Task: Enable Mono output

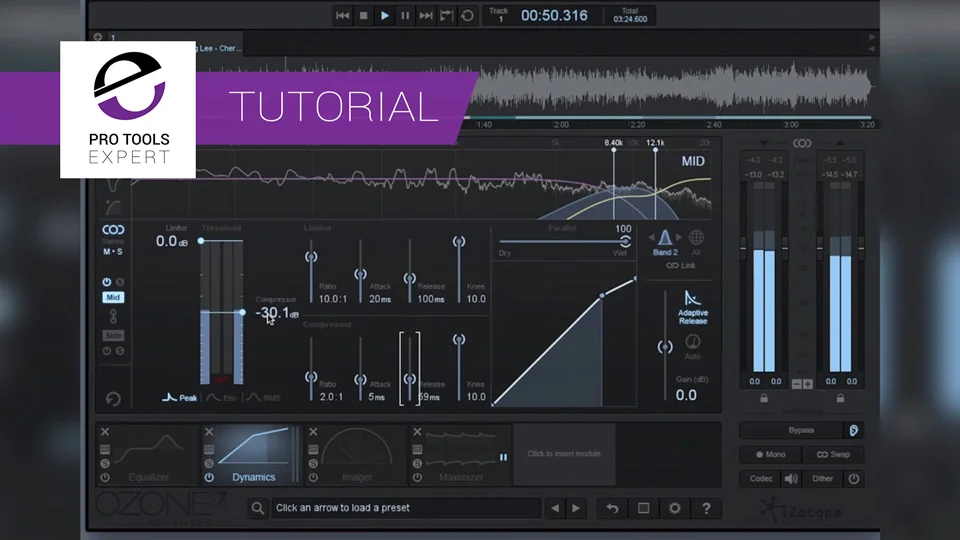Action: tap(771, 454)
